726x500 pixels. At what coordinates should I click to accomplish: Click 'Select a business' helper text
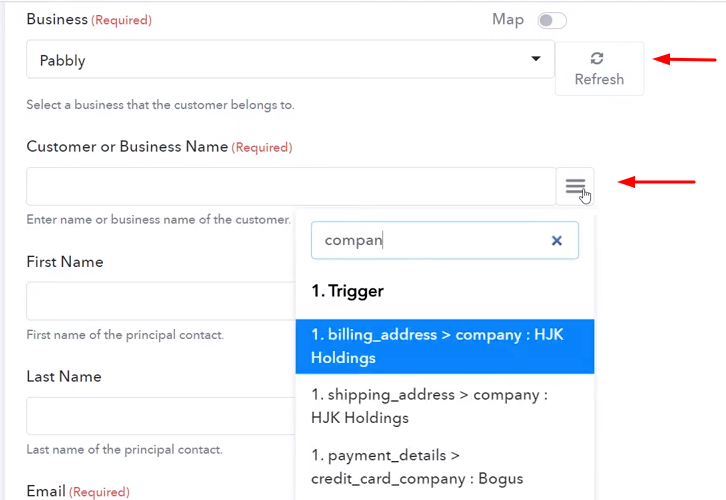[x=160, y=105]
